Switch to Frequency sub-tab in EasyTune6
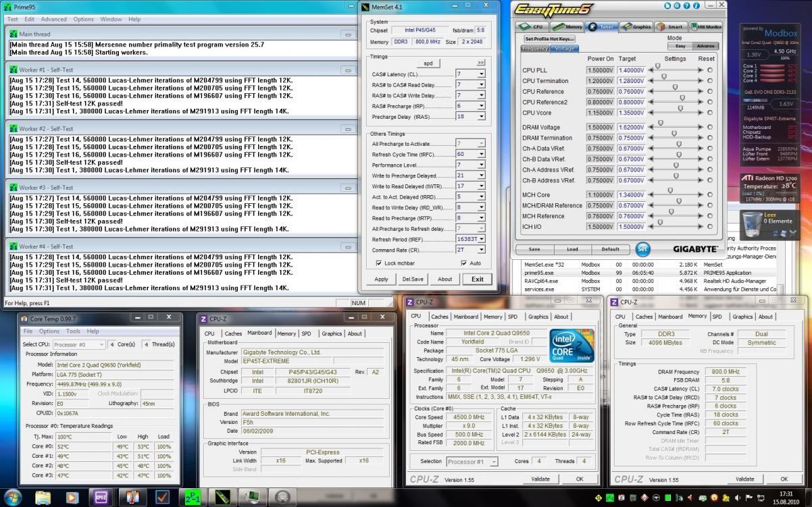Screen dimensions: 812x507 535,49
